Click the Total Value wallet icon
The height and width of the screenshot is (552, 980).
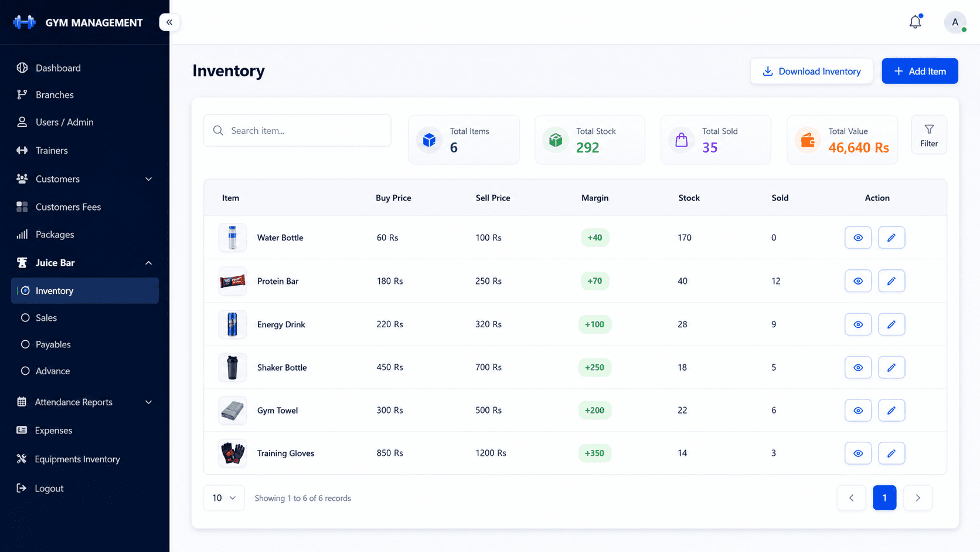coord(808,140)
